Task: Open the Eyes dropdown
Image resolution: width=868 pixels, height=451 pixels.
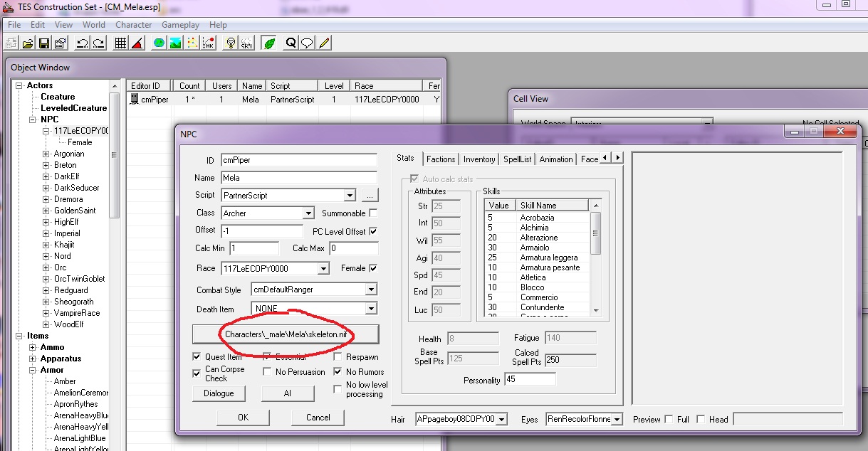Action: tap(617, 419)
